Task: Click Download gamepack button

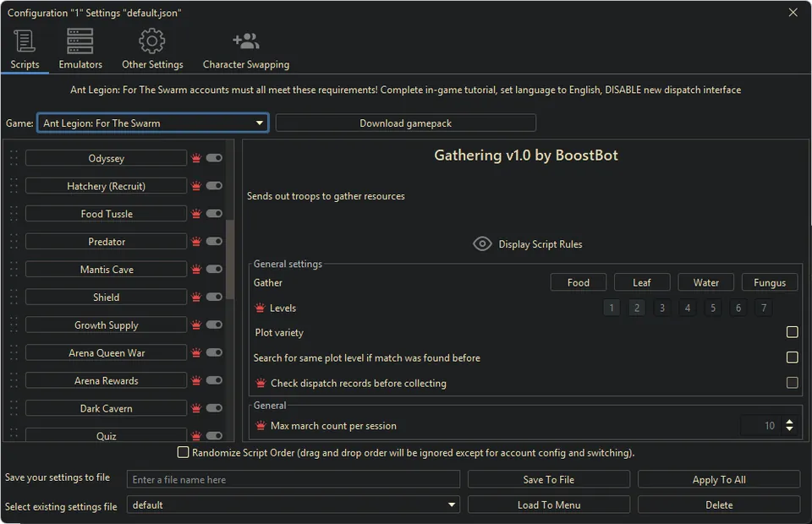Action: 405,123
